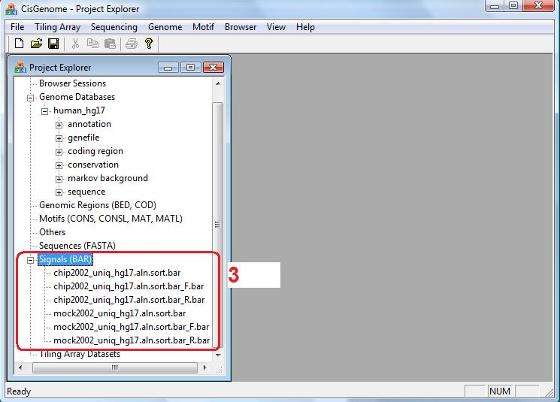Image resolution: width=560 pixels, height=402 pixels.
Task: Open the Motif menu
Action: click(x=203, y=27)
